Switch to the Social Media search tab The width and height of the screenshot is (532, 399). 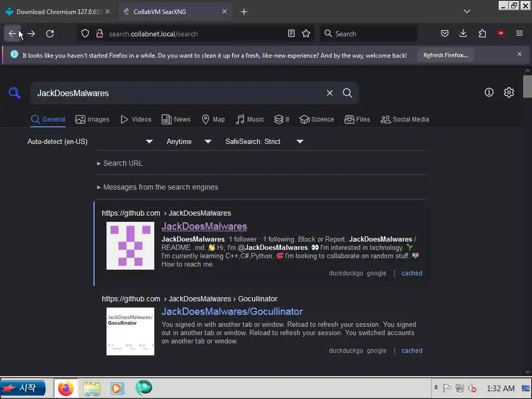(x=404, y=119)
